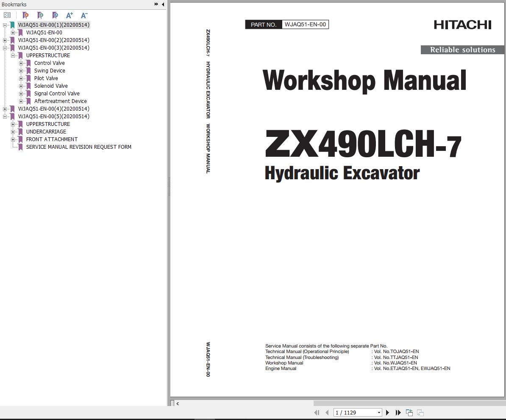Image resolution: width=506 pixels, height=420 pixels.
Task: Select the WJAQ51-EN-00(3)(20200514) bookmark
Action: tap(53, 48)
